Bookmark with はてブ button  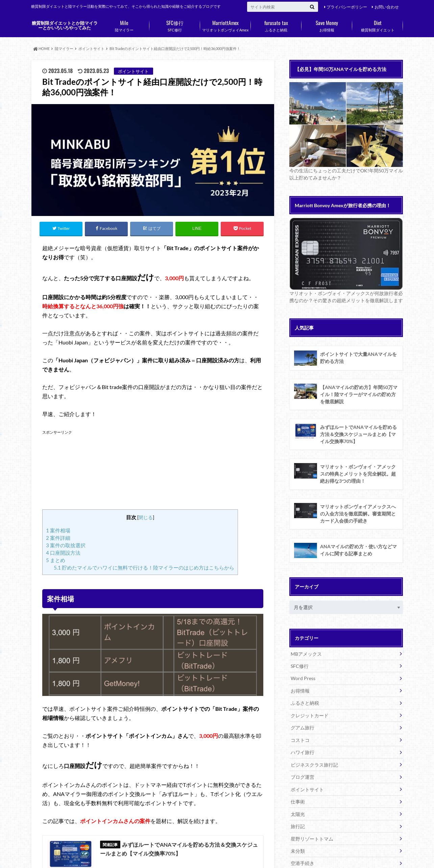click(151, 228)
